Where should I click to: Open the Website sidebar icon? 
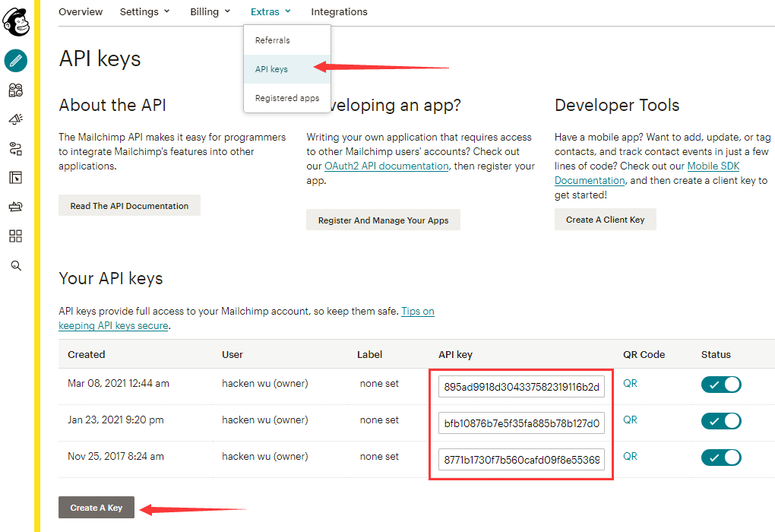(16, 178)
